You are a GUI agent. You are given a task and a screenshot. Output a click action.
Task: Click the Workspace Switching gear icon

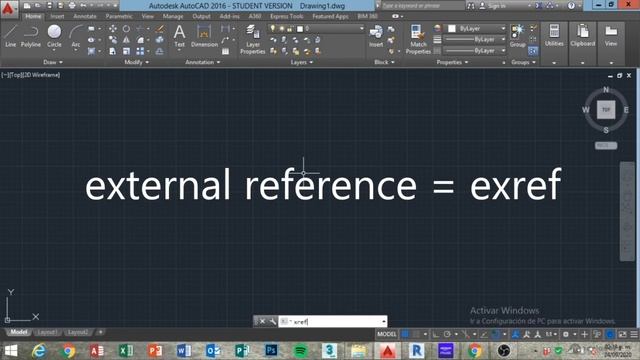tap(566, 334)
